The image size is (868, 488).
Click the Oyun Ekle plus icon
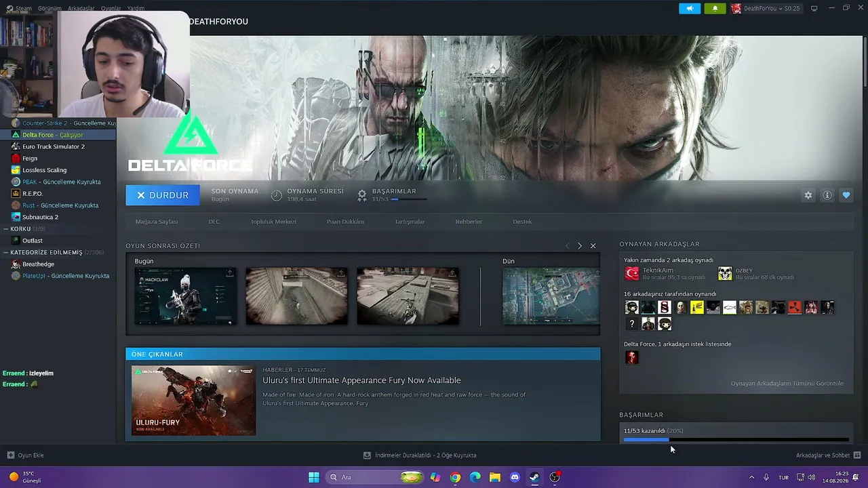click(x=11, y=455)
